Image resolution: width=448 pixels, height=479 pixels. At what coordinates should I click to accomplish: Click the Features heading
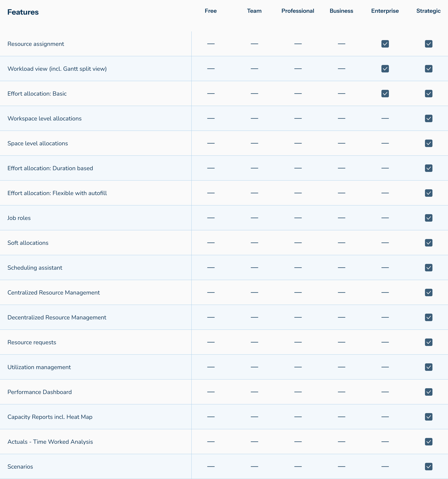click(23, 12)
